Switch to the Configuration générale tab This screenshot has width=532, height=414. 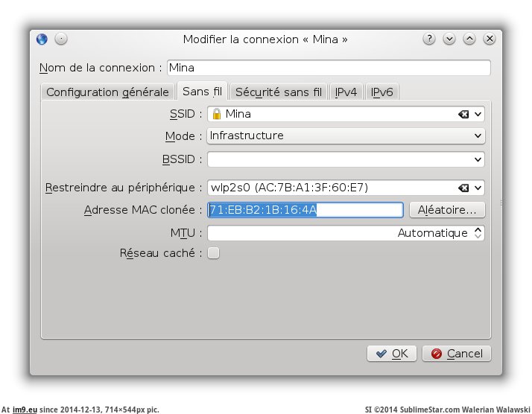click(x=107, y=92)
